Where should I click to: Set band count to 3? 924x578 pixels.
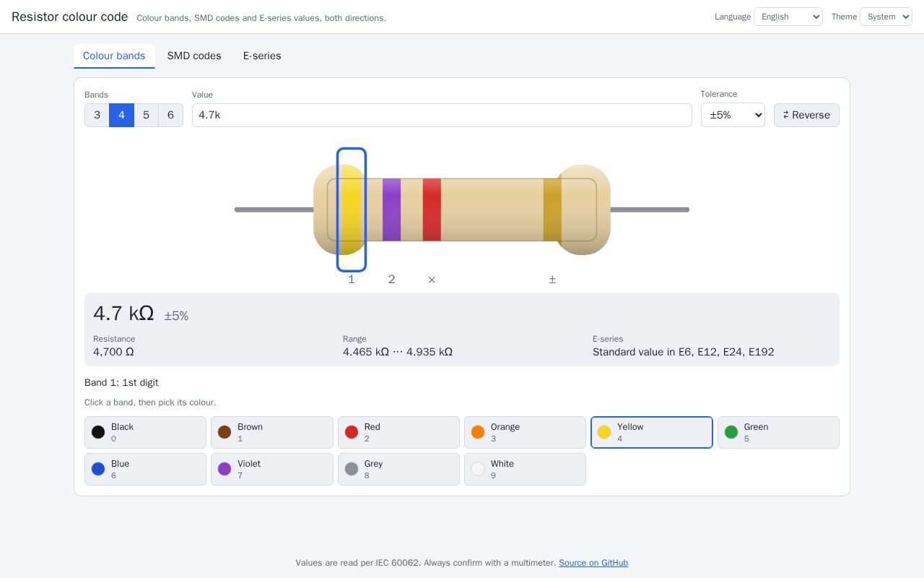[97, 115]
